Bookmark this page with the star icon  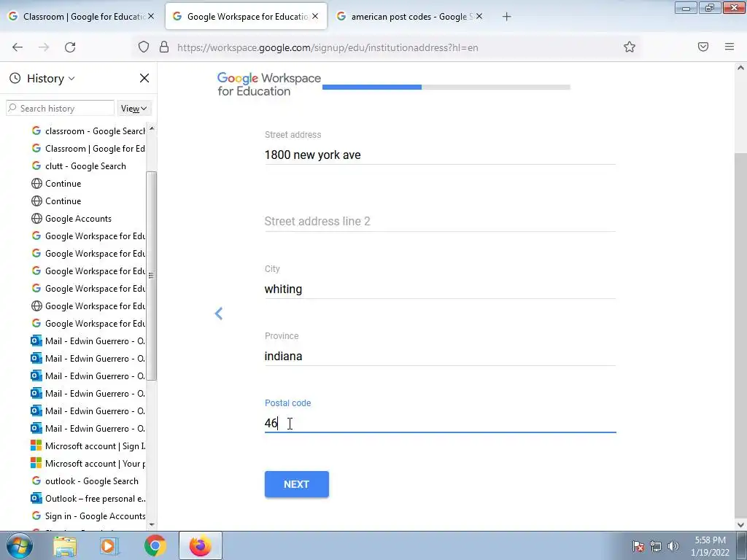[x=630, y=47]
